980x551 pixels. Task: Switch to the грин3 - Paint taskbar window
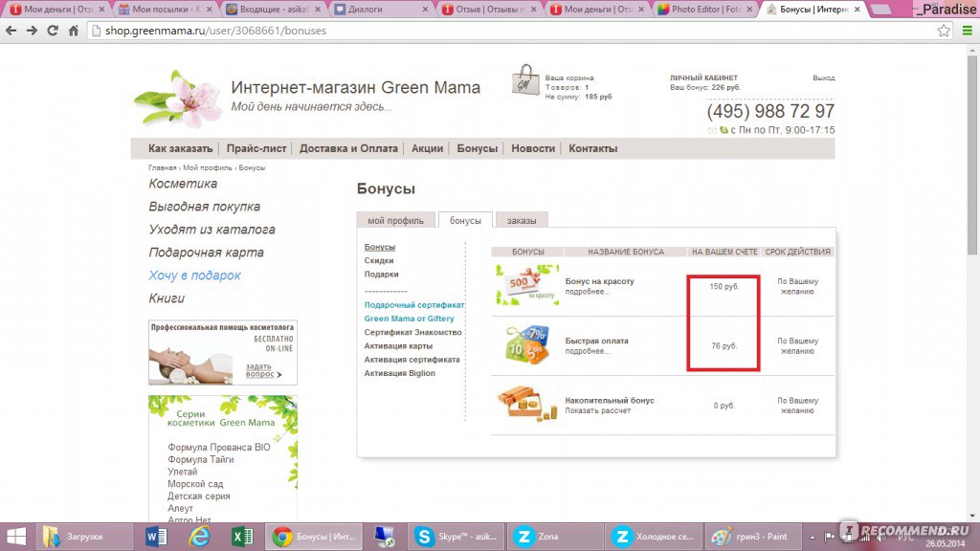[x=752, y=537]
